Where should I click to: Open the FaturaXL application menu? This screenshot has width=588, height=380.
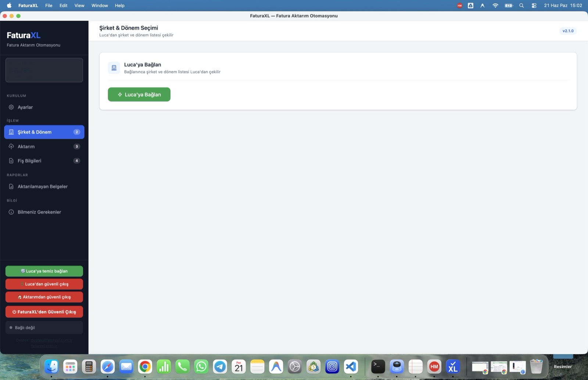pos(28,6)
